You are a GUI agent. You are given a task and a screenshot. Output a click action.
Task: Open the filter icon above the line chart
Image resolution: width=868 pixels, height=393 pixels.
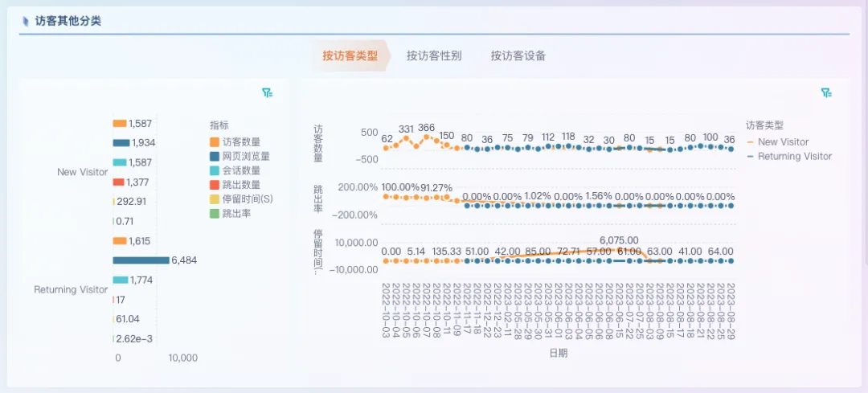[x=825, y=93]
